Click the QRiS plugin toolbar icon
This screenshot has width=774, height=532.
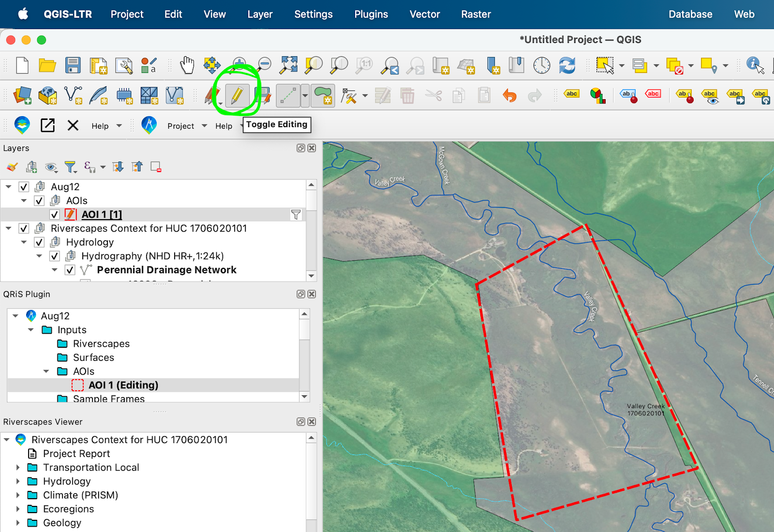149,125
